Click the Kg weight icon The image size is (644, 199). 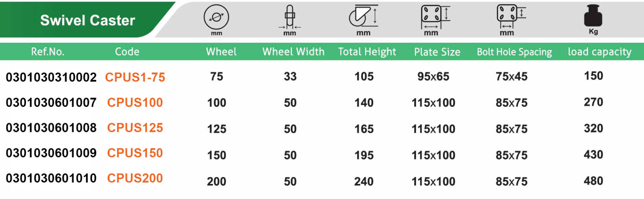(x=593, y=18)
